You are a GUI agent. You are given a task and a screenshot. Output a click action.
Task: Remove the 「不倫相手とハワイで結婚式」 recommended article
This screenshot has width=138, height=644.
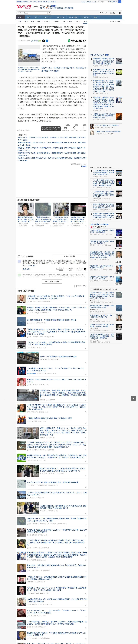[86, 302]
